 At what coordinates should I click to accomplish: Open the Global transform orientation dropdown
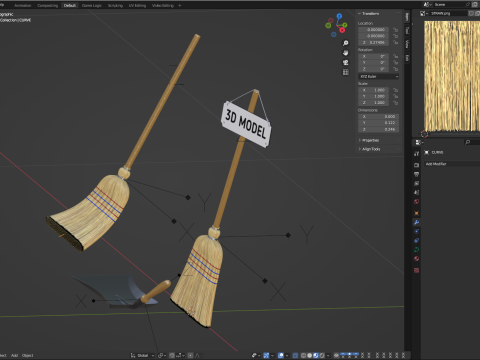(x=143, y=355)
